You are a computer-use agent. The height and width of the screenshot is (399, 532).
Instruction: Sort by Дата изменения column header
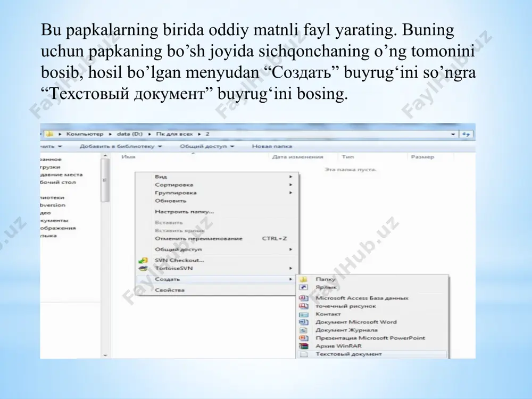297,157
